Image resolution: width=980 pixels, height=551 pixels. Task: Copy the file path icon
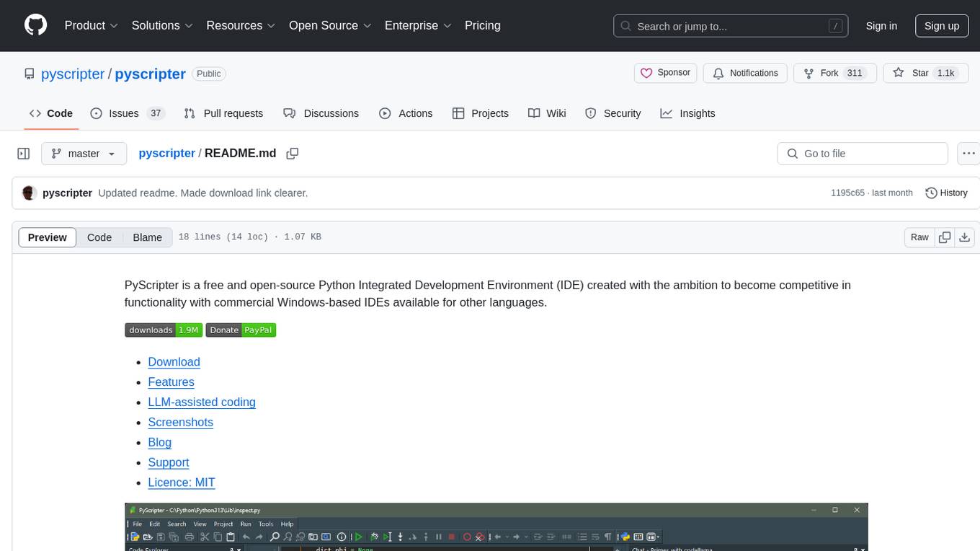293,154
